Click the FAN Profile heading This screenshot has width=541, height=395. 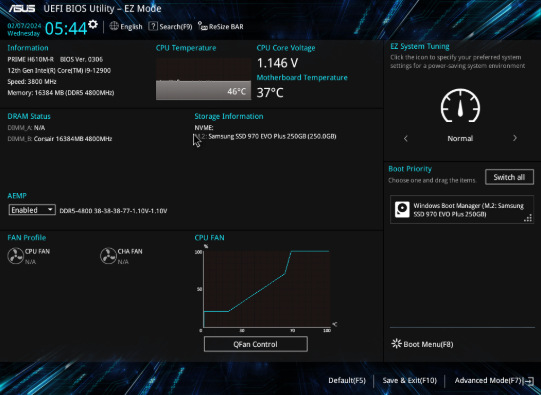[27, 237]
